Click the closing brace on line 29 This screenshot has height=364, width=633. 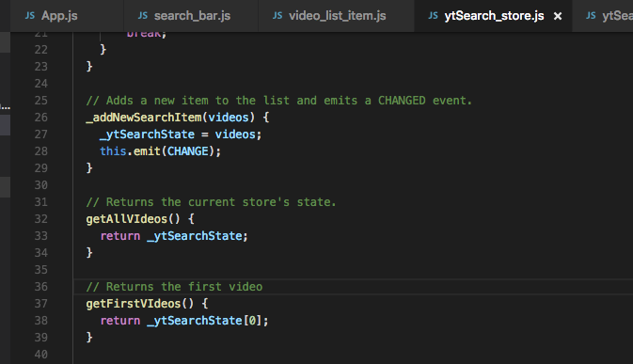[89, 167]
